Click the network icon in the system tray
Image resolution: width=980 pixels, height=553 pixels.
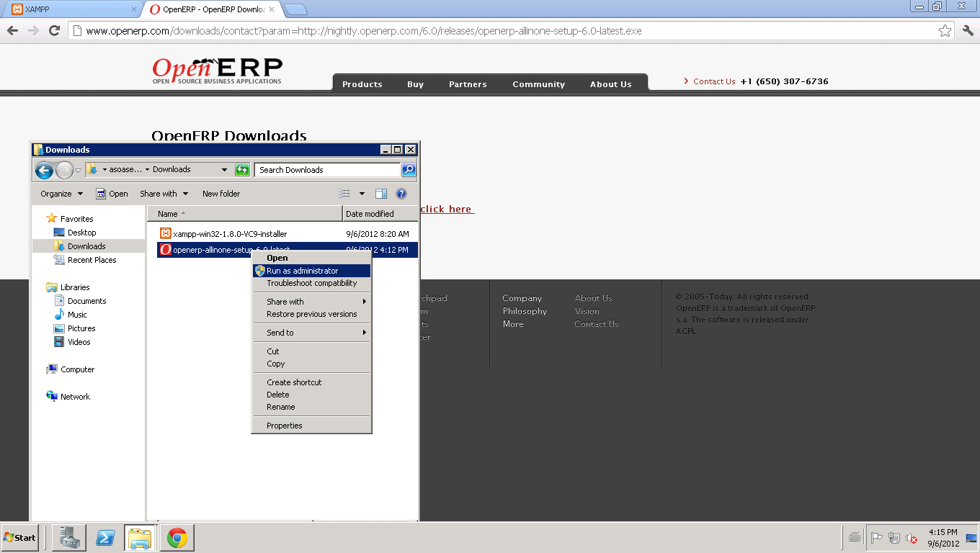[894, 538]
